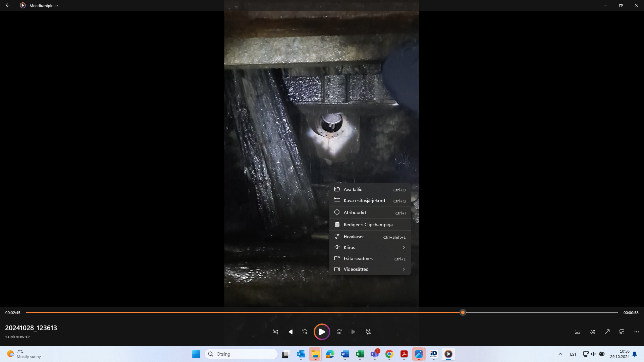Click the orange seek bar handle
This screenshot has height=362, width=644.
point(463,312)
